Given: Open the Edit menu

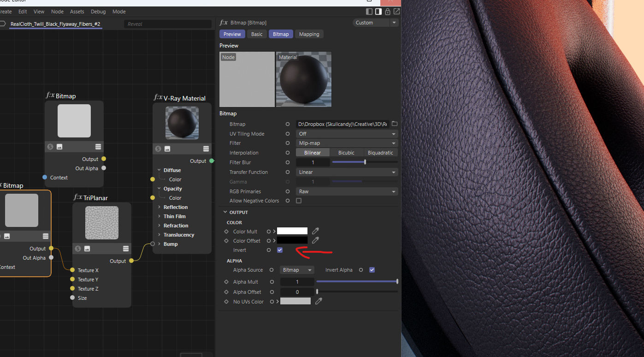Looking at the screenshot, I should (23, 12).
